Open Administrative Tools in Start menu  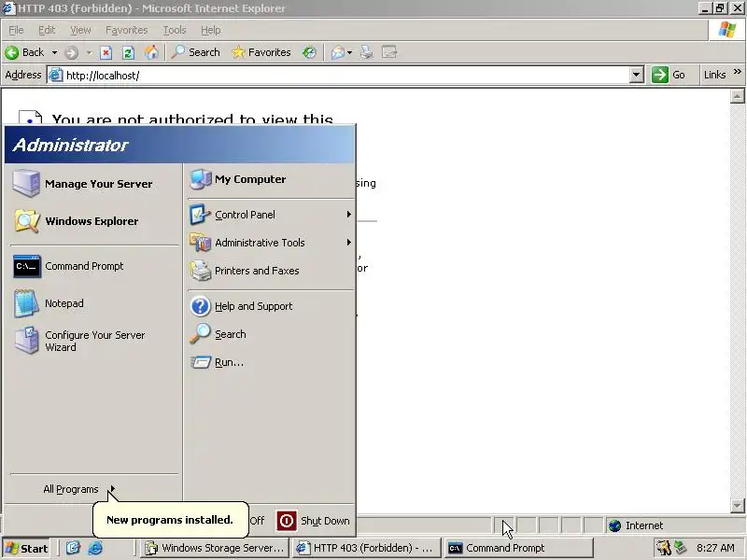point(271,243)
